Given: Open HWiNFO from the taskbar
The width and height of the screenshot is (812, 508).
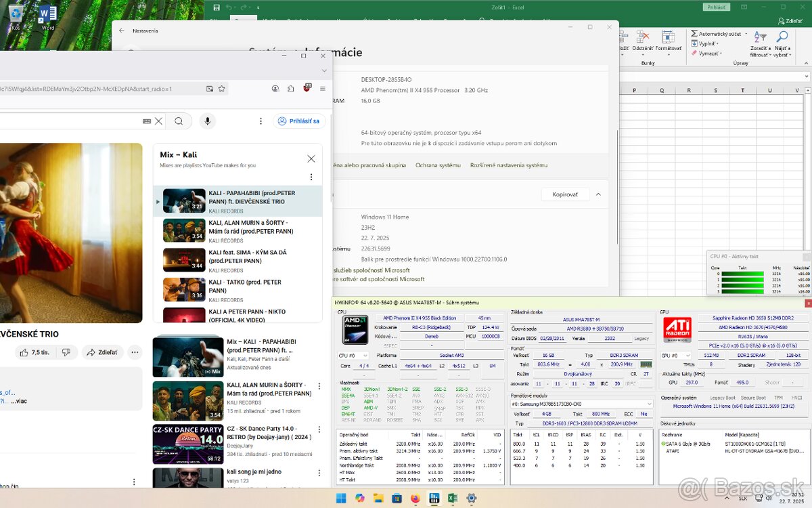Looking at the screenshot, I should (x=434, y=499).
